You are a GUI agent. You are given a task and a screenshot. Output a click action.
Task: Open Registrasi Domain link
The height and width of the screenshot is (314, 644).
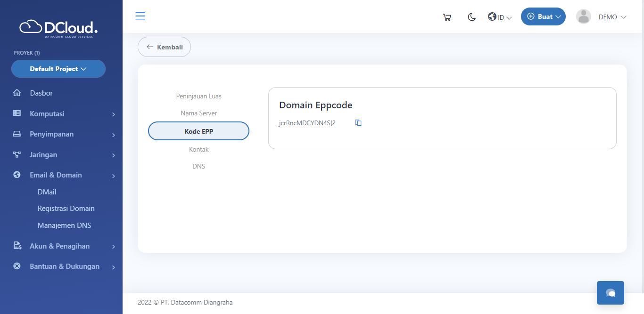(66, 209)
